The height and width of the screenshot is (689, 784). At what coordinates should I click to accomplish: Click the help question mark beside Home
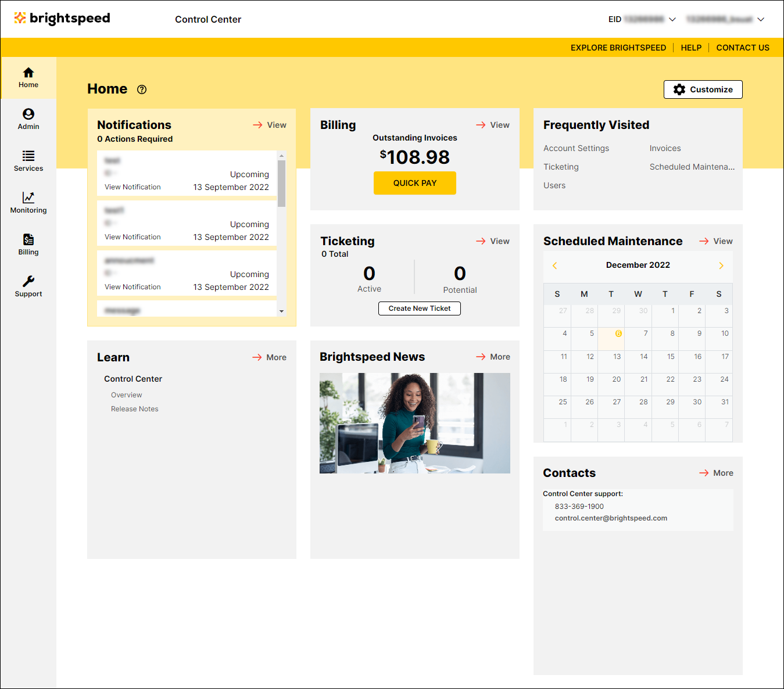(142, 89)
